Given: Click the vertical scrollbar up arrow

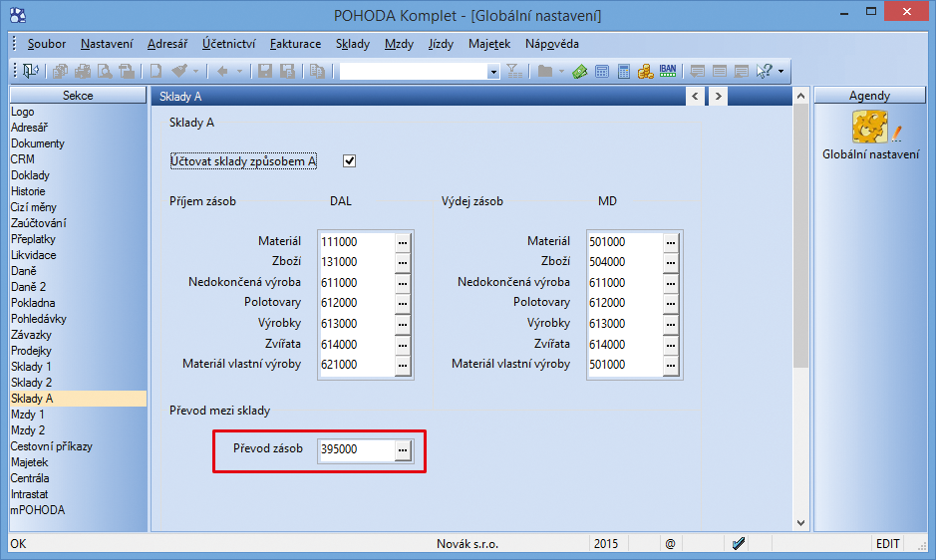Looking at the screenshot, I should [x=801, y=96].
